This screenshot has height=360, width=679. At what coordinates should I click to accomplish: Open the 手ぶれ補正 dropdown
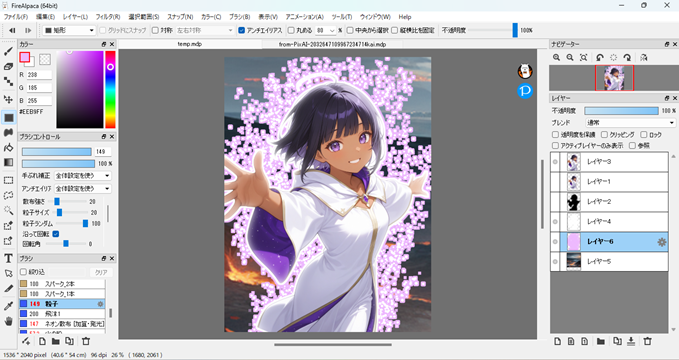[82, 176]
